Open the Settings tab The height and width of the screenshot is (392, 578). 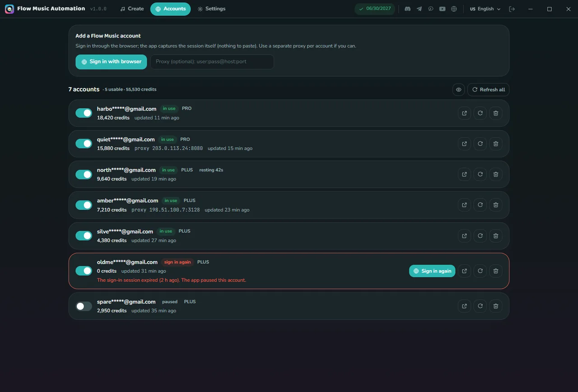point(211,9)
